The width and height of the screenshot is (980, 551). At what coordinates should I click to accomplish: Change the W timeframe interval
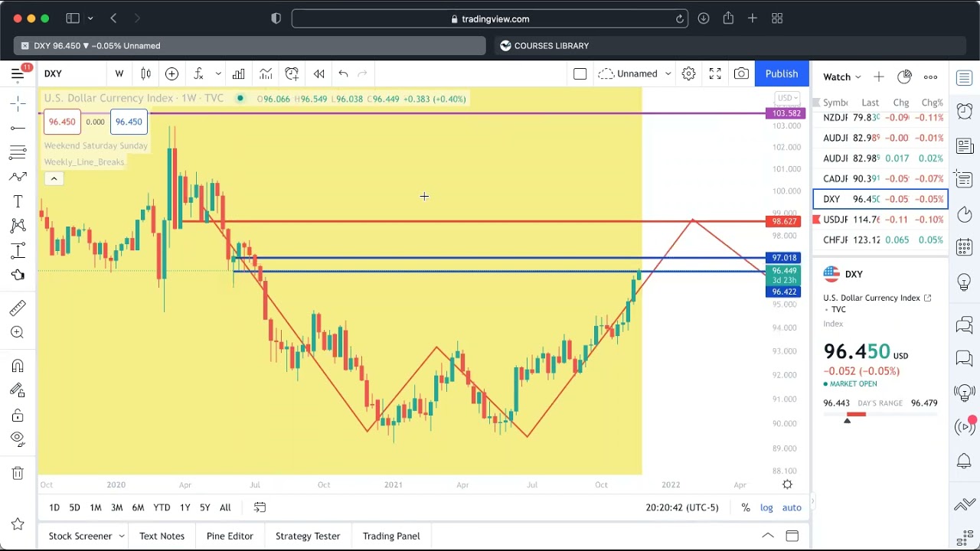[119, 73]
